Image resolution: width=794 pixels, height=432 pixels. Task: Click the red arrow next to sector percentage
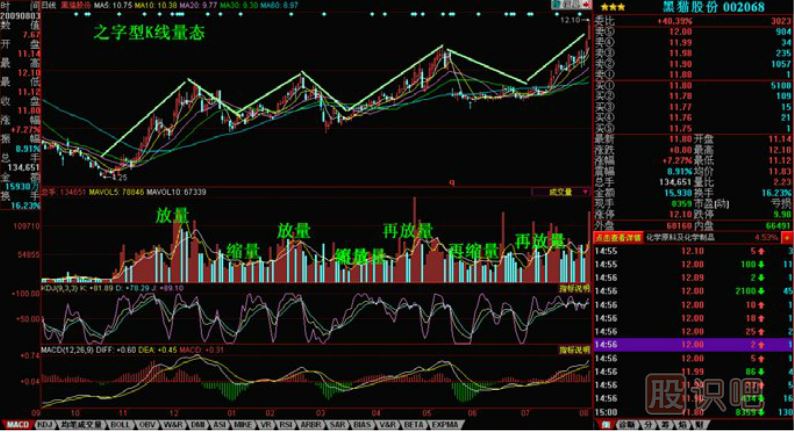pos(783,238)
